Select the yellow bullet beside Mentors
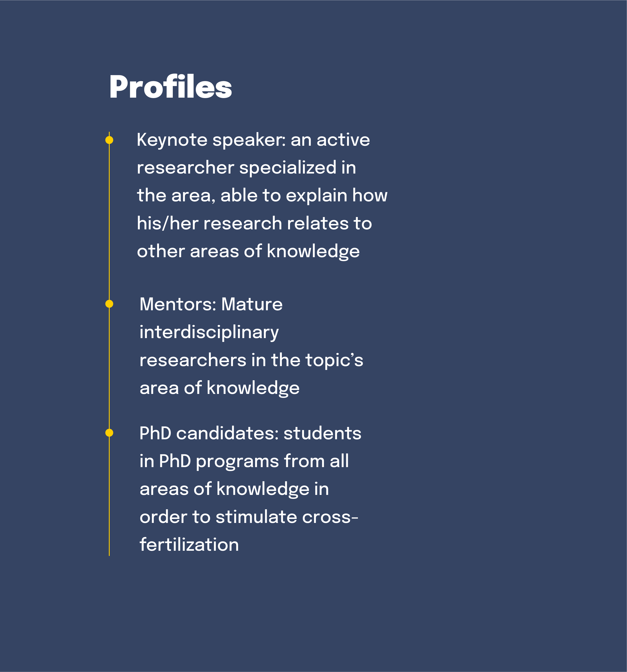Screen dimensions: 627x672 pyautogui.click(x=109, y=304)
